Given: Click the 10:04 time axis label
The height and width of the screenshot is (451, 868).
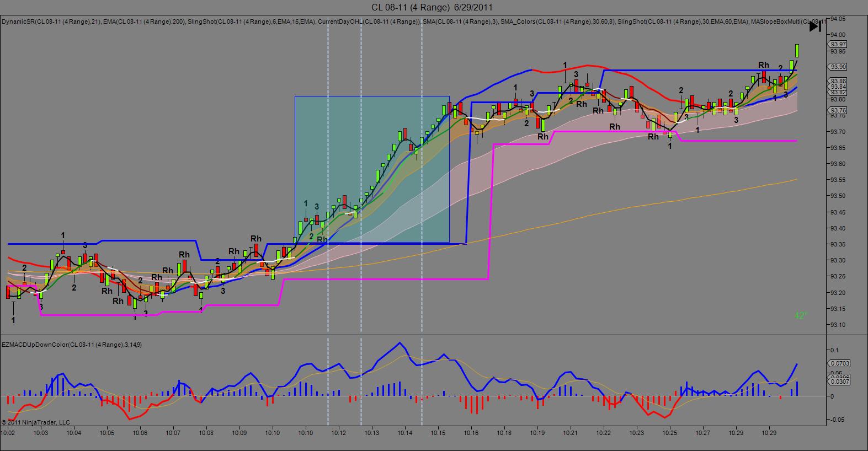Looking at the screenshot, I should [x=74, y=433].
